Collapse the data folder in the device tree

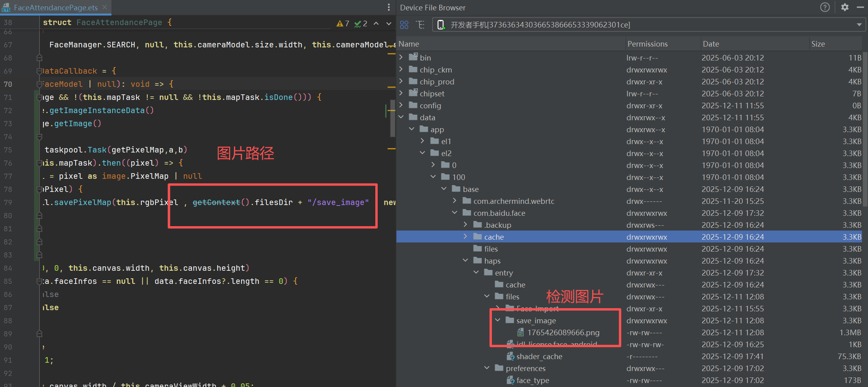[401, 117]
